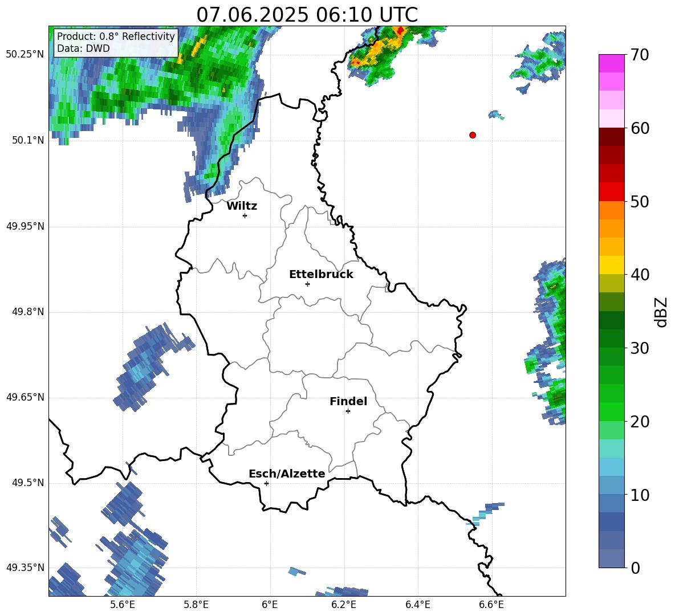Click the Ettelbruck cross marker
Viewport: 675px width, 616px height.
click(307, 284)
